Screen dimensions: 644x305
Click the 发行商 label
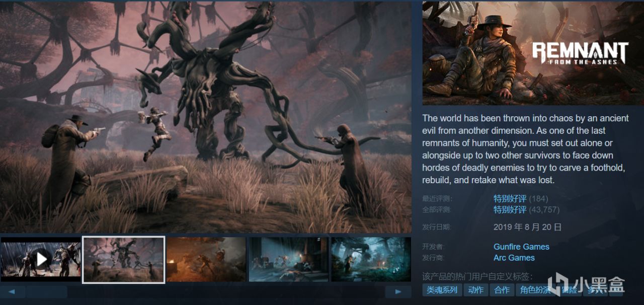click(x=434, y=258)
